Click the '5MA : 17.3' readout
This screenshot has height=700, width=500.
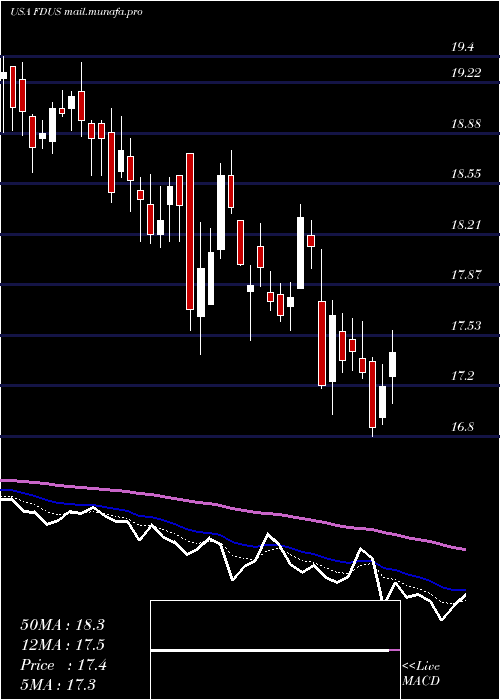(58, 684)
